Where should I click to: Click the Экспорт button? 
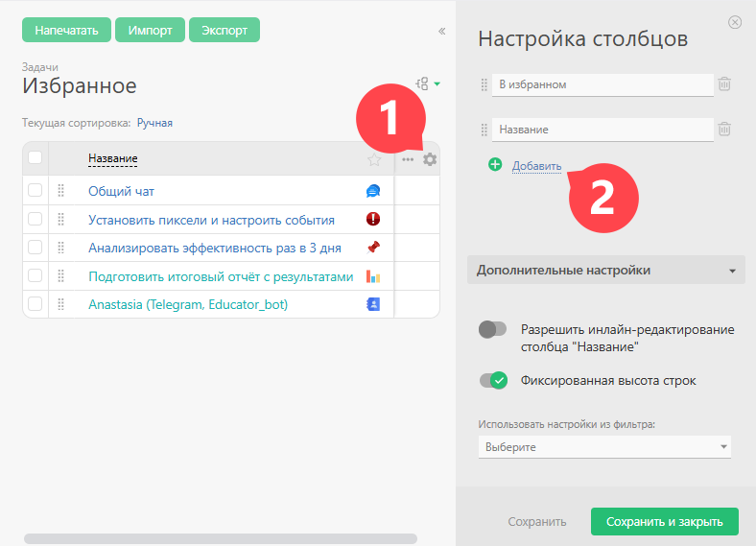224,30
